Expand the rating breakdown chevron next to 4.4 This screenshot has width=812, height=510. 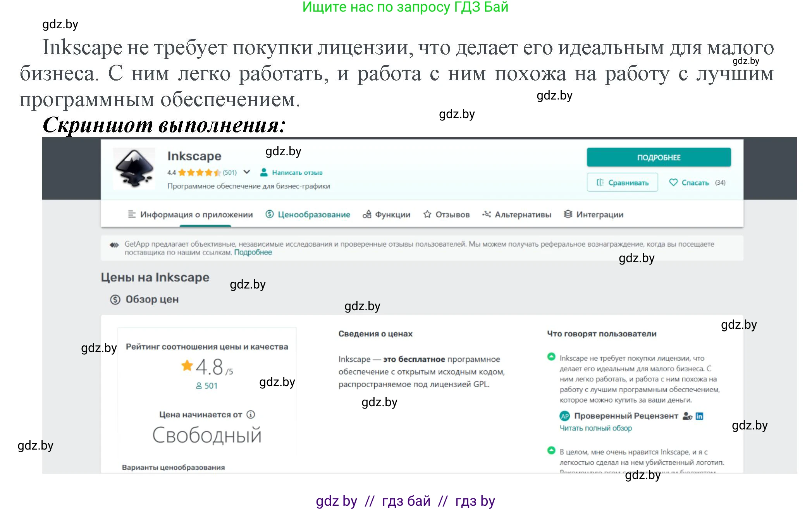coord(247,172)
